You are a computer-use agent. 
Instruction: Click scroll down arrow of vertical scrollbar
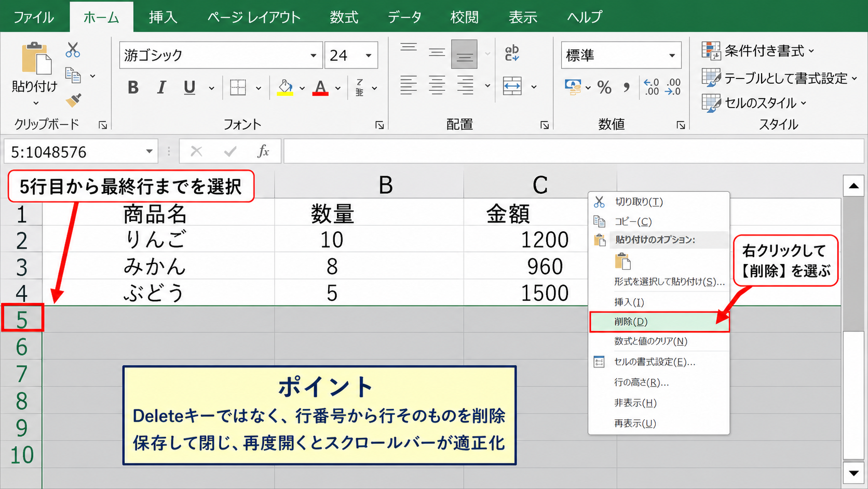tap(853, 472)
